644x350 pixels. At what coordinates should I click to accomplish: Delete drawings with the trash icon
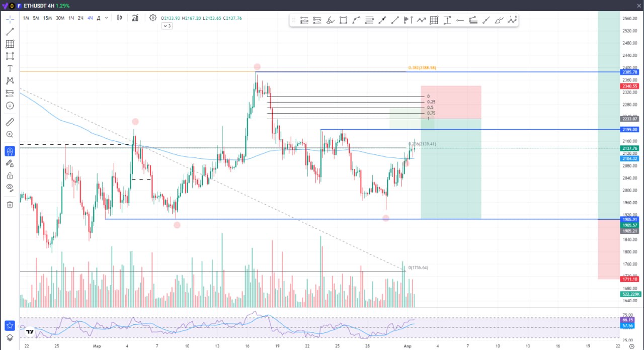click(10, 205)
